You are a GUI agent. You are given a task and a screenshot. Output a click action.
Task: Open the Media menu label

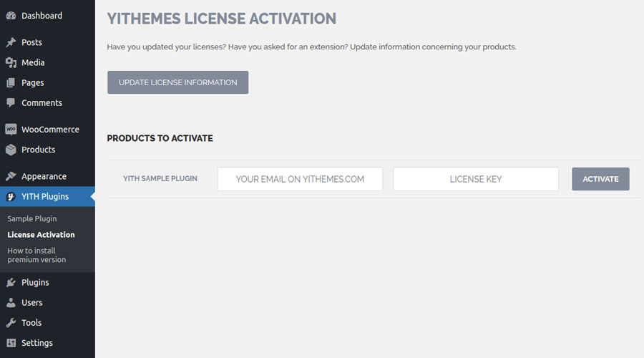point(33,62)
